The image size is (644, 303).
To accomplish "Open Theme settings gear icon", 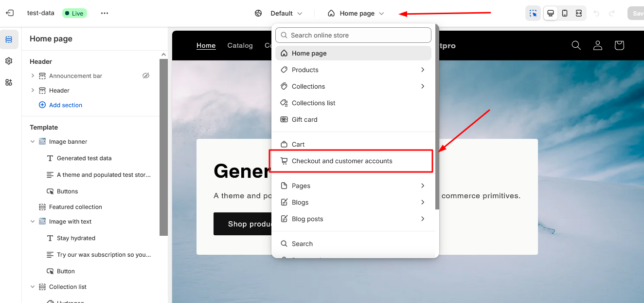I will point(9,61).
